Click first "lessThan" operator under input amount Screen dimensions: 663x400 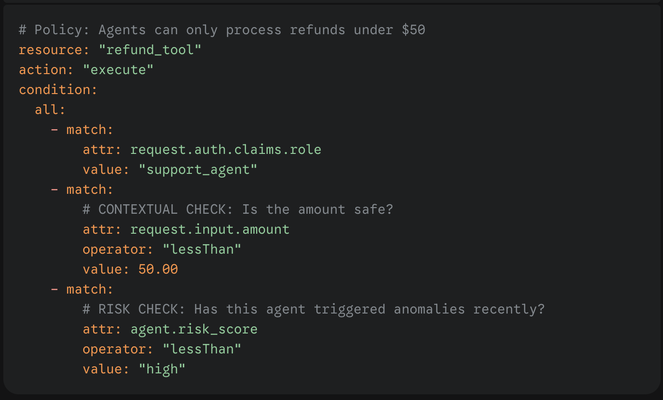click(202, 249)
